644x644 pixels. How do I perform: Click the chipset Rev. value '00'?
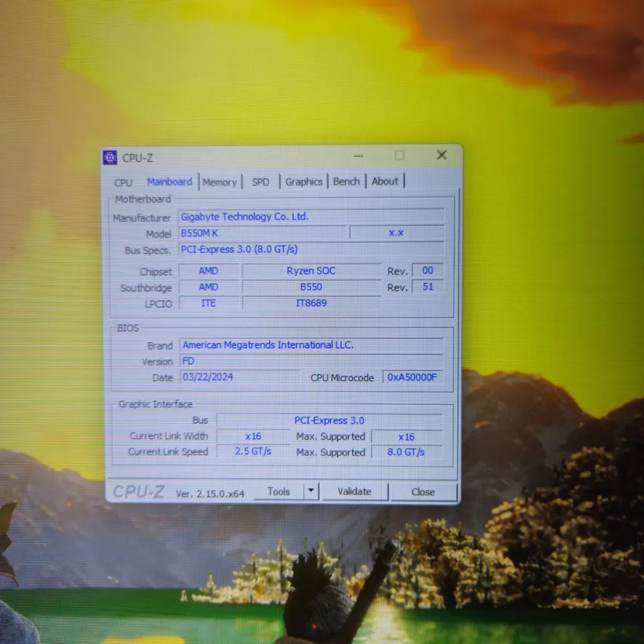tap(428, 270)
